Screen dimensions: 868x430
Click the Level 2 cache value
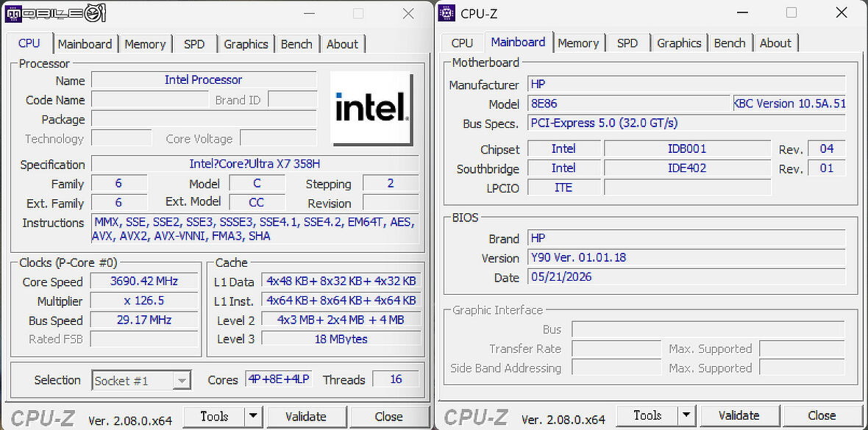pos(341,320)
